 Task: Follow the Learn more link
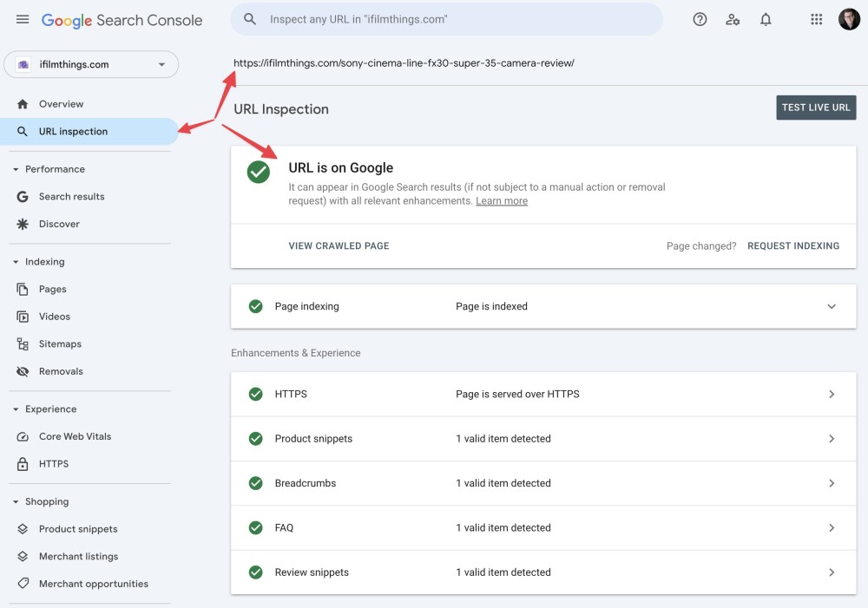(502, 201)
